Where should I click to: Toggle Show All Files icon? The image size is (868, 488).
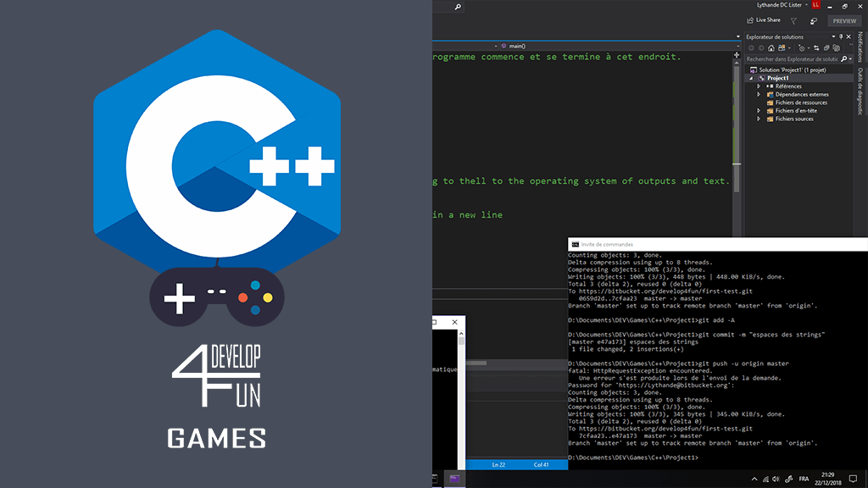pyautogui.click(x=837, y=48)
